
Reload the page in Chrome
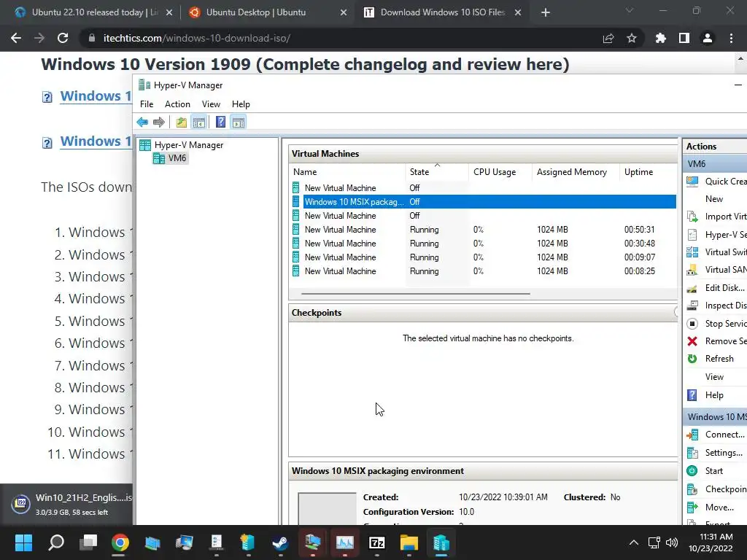click(x=63, y=38)
